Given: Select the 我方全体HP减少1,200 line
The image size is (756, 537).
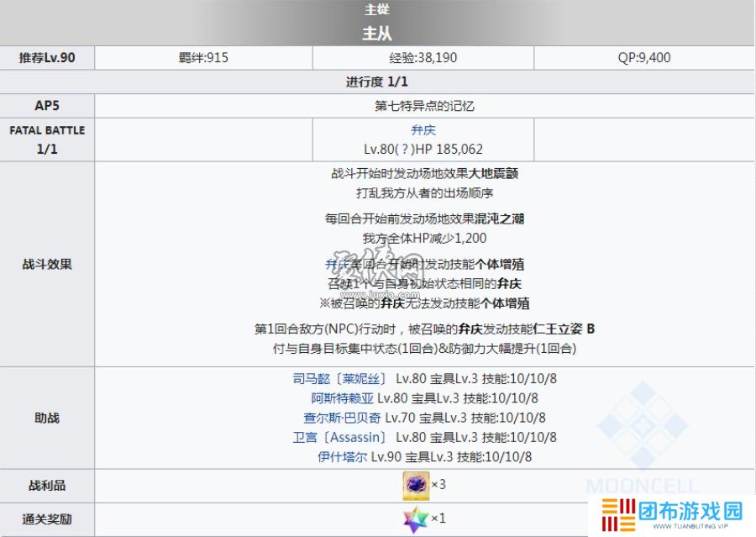Looking at the screenshot, I should (x=424, y=239).
